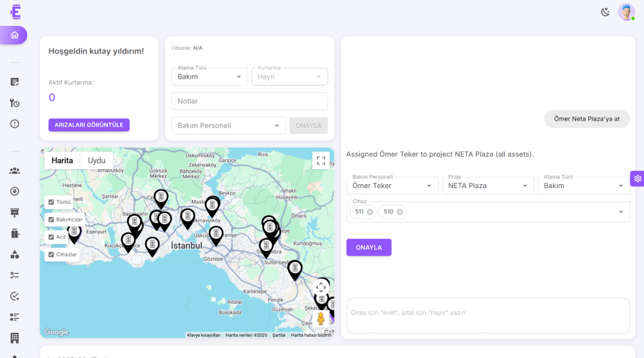Focus the chat confirmation text box
Screen dimensions: 644x358
pyautogui.click(x=488, y=316)
